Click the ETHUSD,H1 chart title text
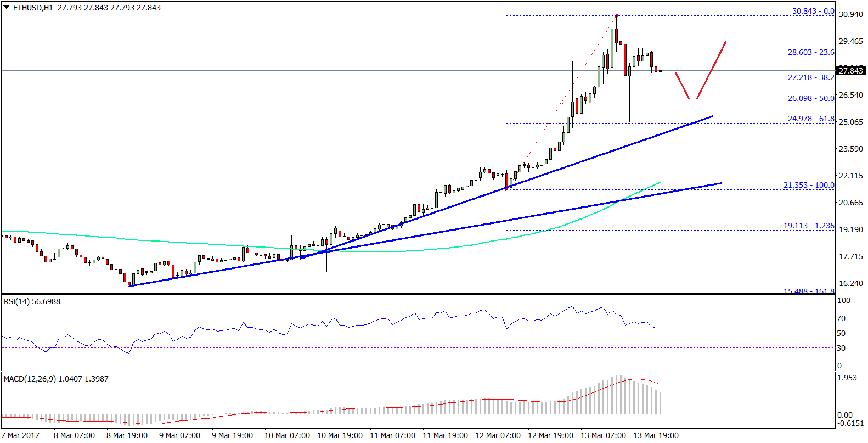868x443 pixels. 33,8
